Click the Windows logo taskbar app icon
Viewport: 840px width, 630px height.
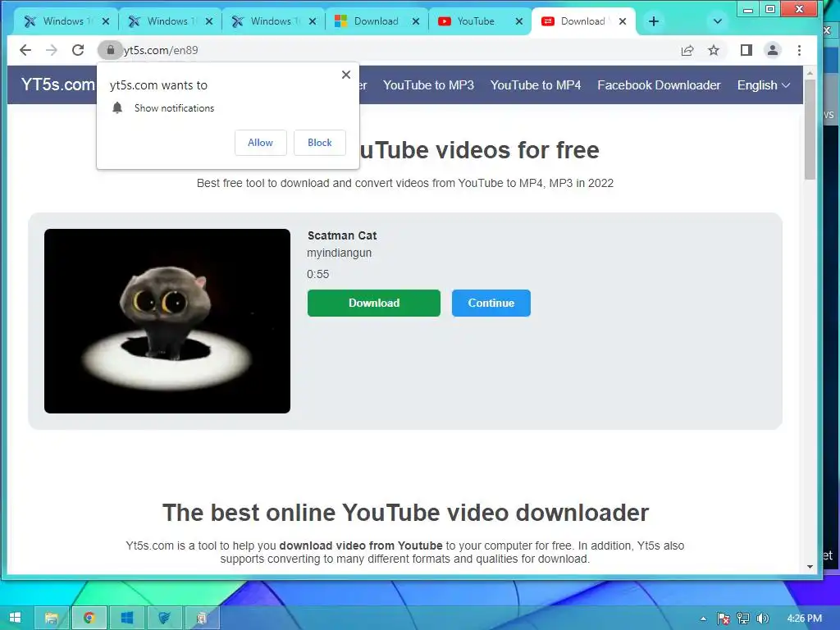coord(127,618)
